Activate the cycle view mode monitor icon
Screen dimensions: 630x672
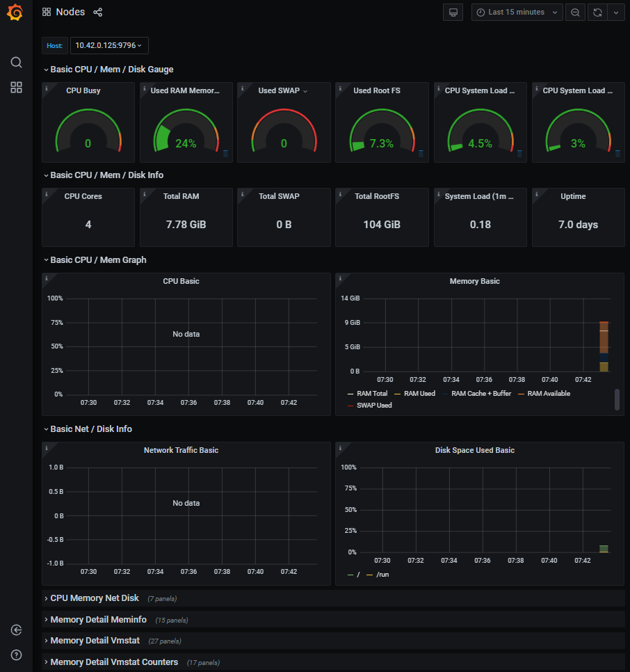point(453,13)
